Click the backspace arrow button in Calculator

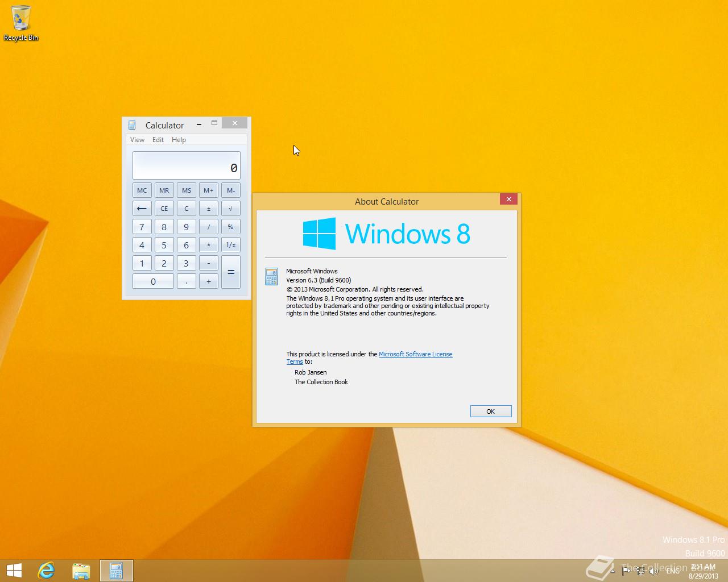[x=142, y=209]
